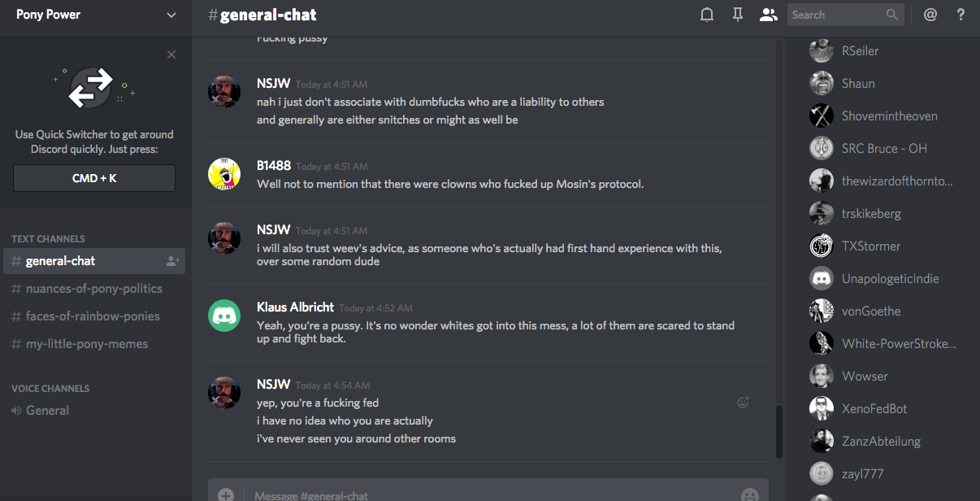Open notification settings bell icon
The image size is (980, 501).
point(707,15)
